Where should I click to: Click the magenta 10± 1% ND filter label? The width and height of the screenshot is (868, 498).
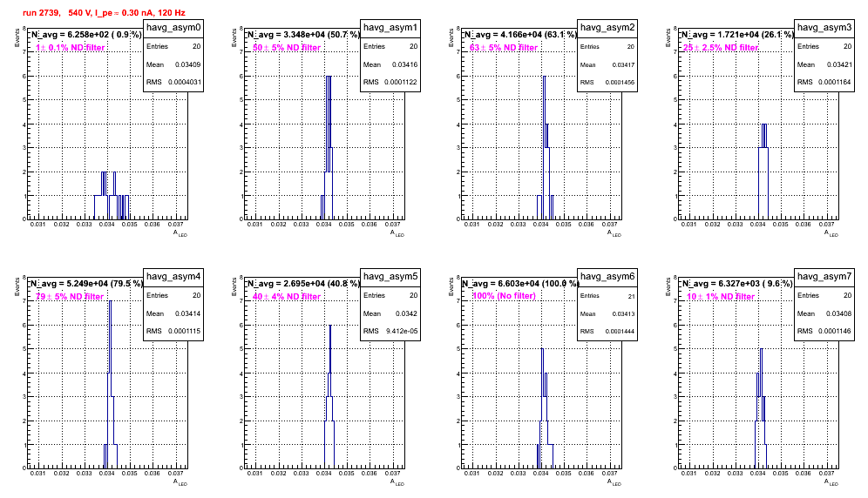point(721,297)
